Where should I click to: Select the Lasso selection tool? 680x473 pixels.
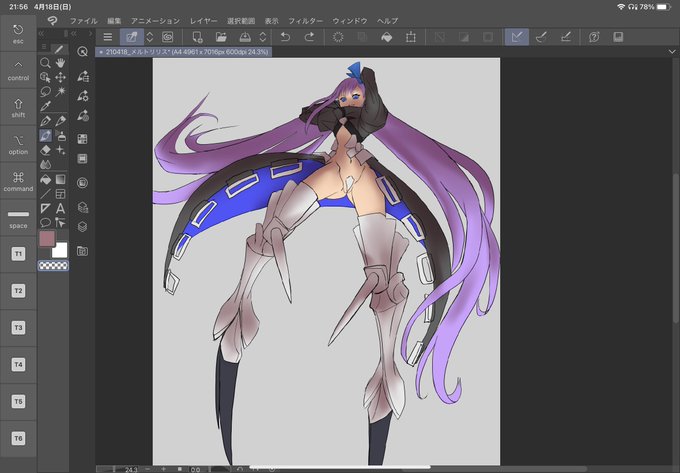pyautogui.click(x=45, y=91)
